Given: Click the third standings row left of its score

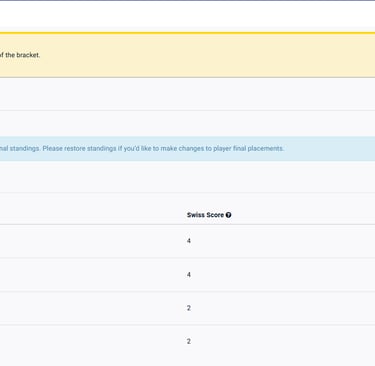Looking at the screenshot, I should pos(93,308).
